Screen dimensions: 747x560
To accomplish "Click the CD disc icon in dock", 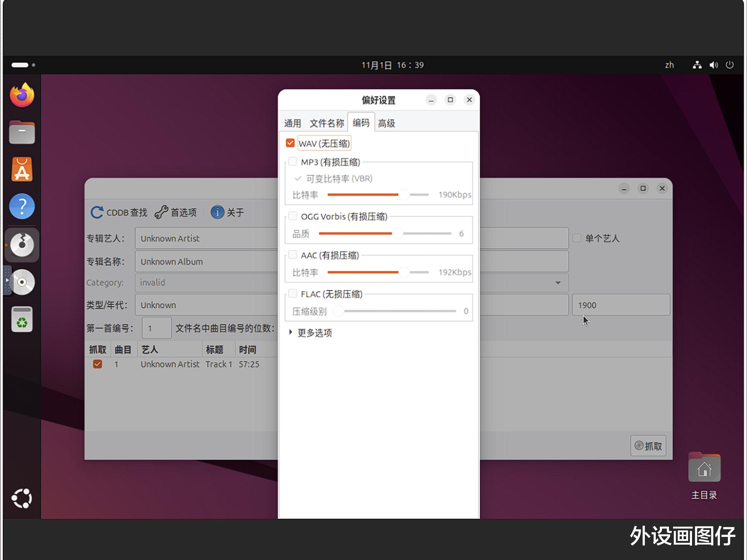I will pyautogui.click(x=22, y=282).
